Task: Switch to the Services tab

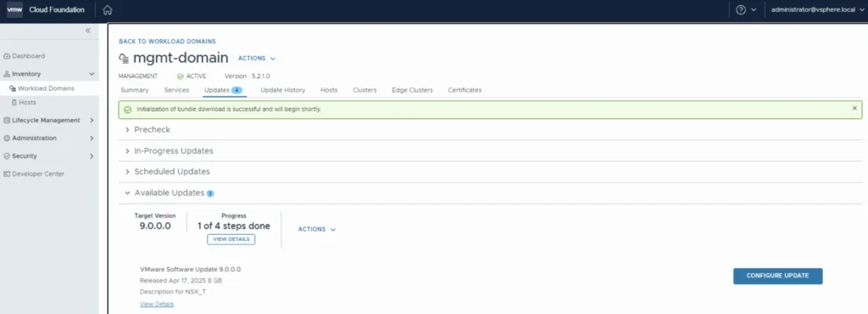Action: [x=176, y=90]
